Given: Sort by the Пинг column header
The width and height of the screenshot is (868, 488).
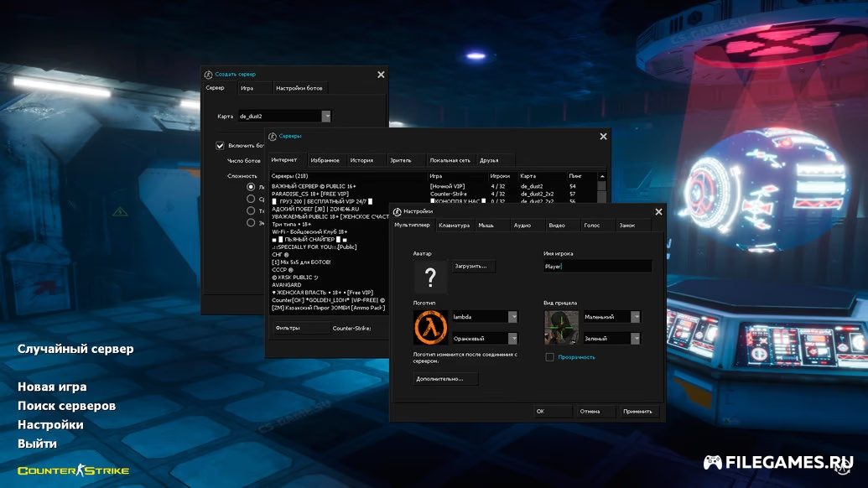Looking at the screenshot, I should [582, 176].
